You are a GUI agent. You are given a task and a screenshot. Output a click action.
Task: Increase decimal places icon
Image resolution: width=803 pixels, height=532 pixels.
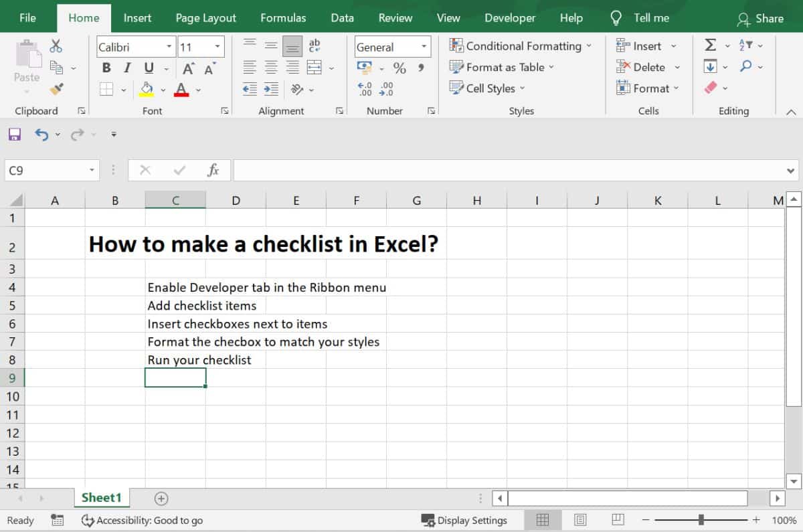point(363,89)
